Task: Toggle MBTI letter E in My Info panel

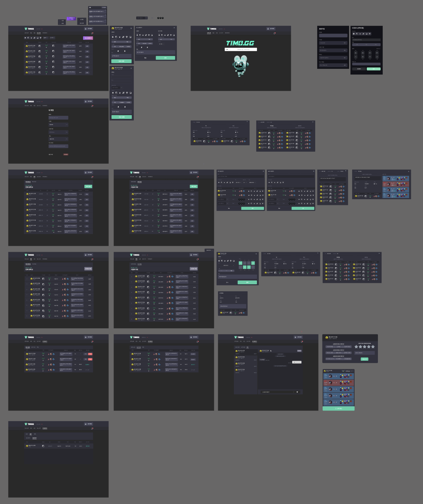Action: pos(356,53)
